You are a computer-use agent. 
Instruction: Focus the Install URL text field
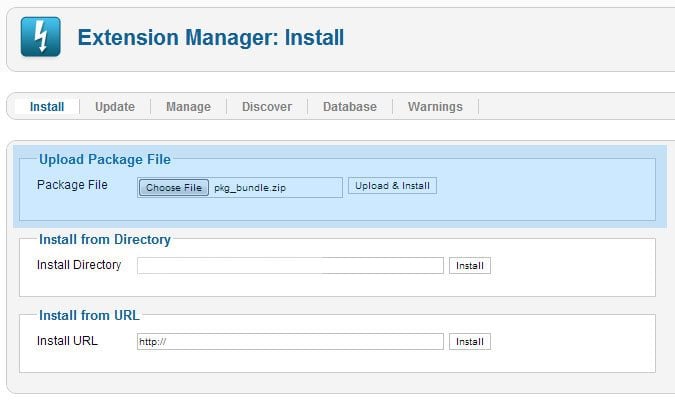click(x=290, y=342)
